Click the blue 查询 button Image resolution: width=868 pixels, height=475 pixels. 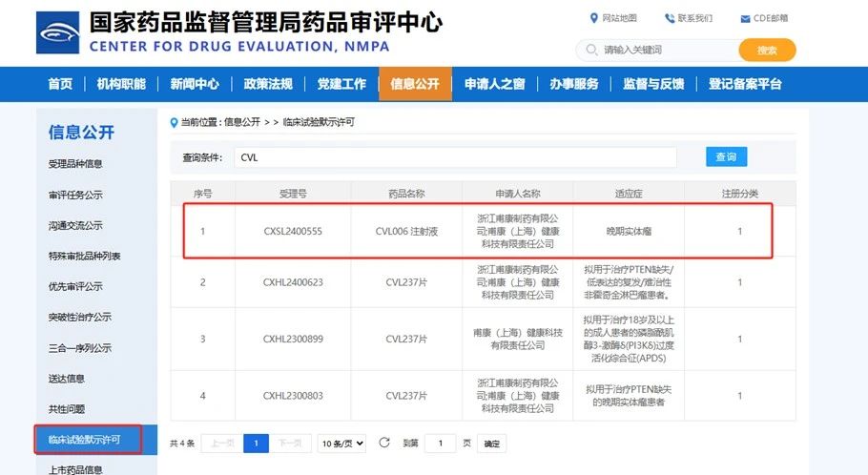tap(726, 157)
